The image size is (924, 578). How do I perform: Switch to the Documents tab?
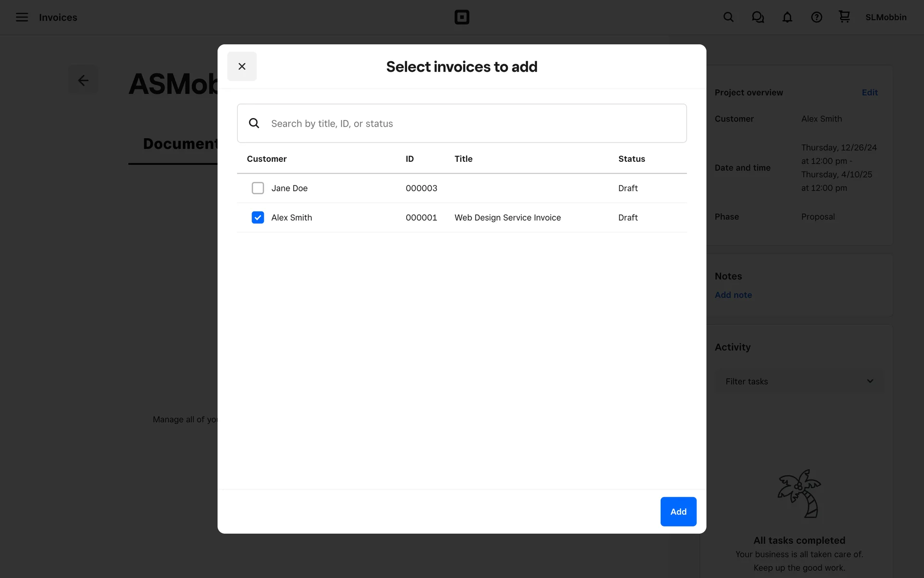[180, 144]
